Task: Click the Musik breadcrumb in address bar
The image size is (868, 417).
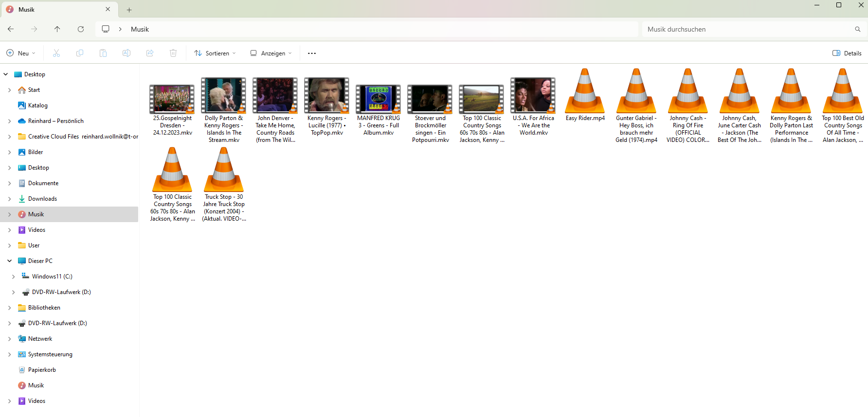Action: (x=140, y=29)
